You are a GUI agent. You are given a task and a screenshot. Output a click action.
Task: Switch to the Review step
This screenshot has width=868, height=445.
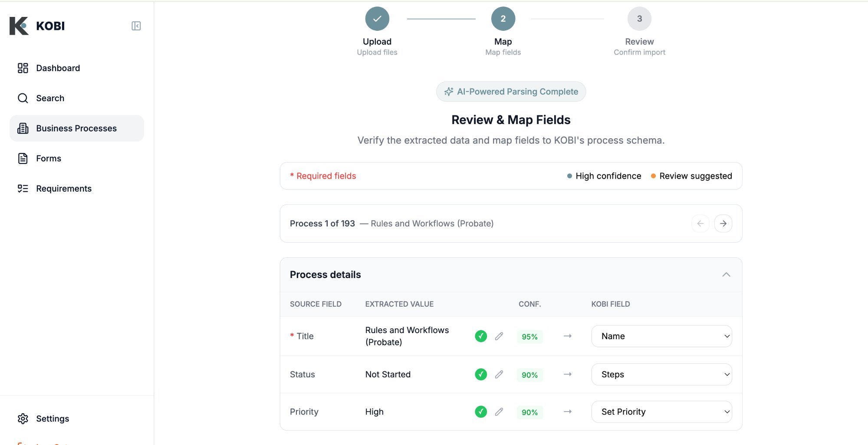[639, 19]
